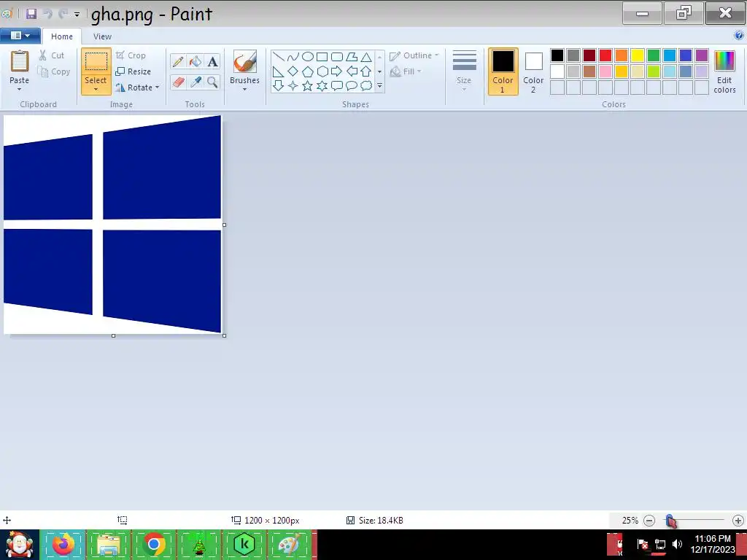The width and height of the screenshot is (747, 560).
Task: Open Customize Quick Access Toolbar dropdown
Action: 77,15
